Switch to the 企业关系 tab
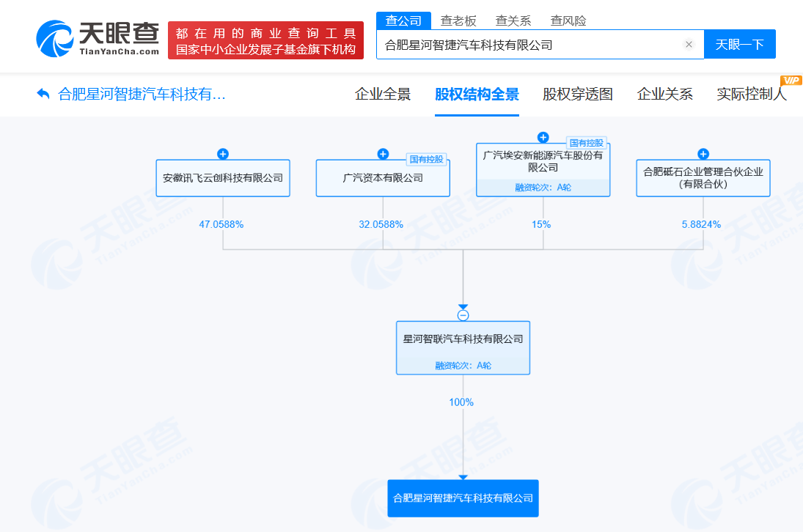The width and height of the screenshot is (803, 532). [x=664, y=95]
